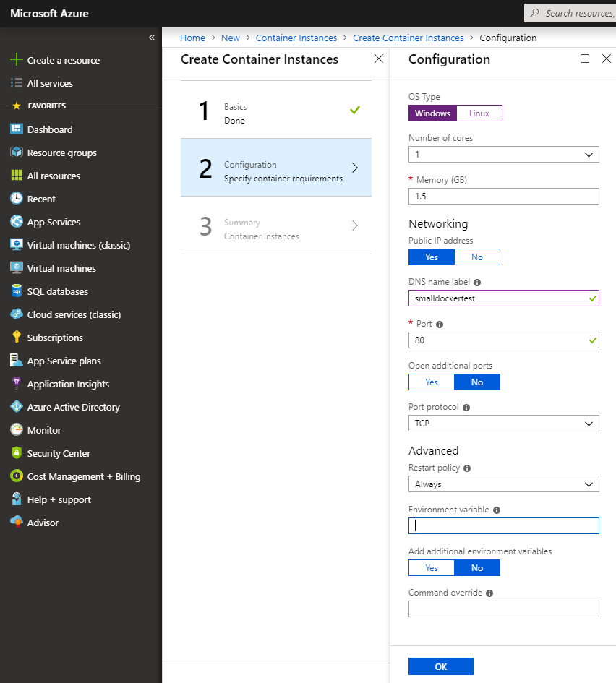Click the Advisor icon
This screenshot has width=616, height=683.
pyautogui.click(x=16, y=522)
